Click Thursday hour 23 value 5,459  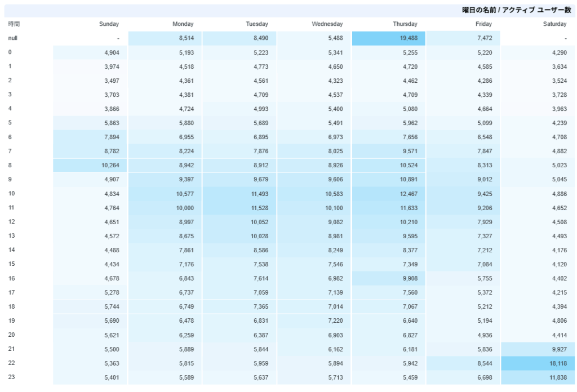coord(410,377)
